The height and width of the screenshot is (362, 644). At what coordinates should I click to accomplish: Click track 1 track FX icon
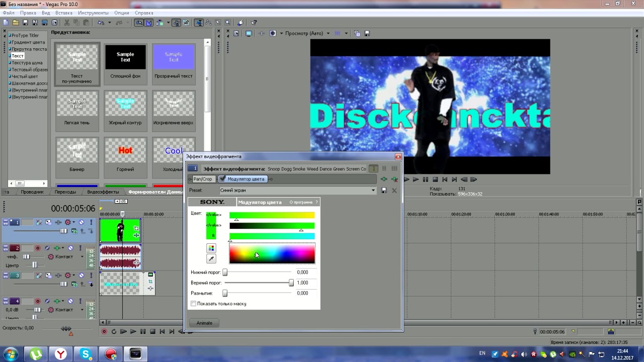(x=58, y=222)
